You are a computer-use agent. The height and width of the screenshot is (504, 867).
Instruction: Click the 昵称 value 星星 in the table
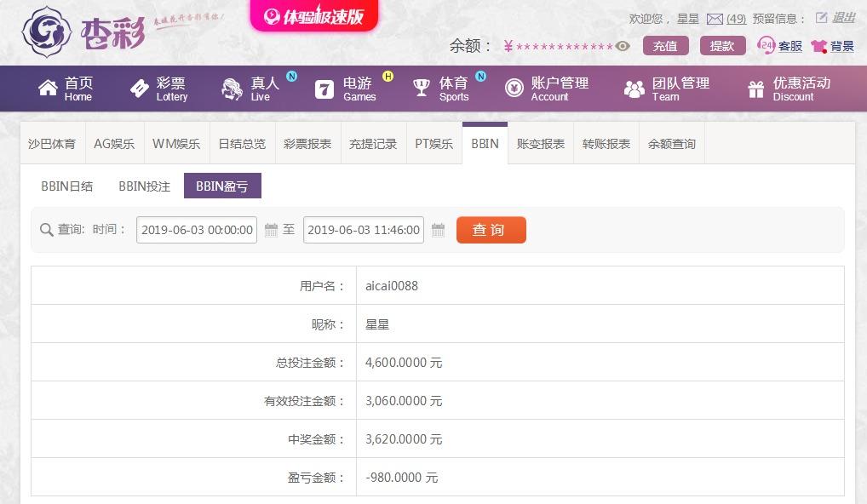point(377,324)
